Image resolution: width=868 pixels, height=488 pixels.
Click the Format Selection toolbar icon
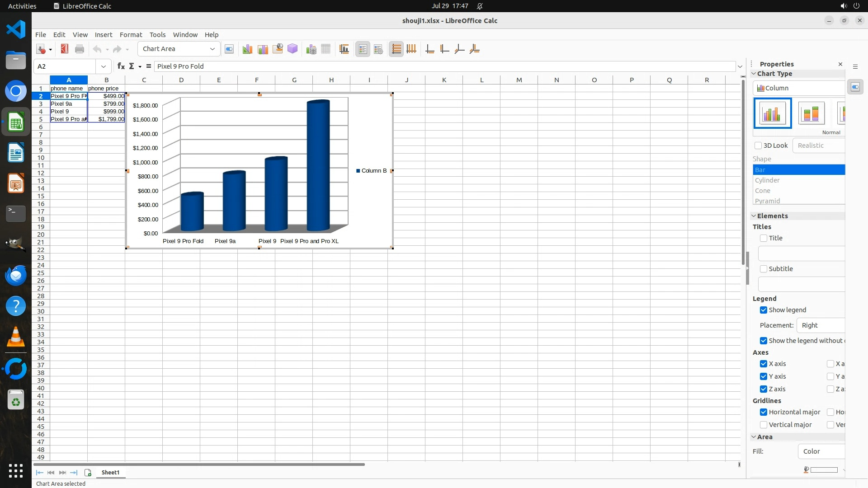(x=229, y=49)
